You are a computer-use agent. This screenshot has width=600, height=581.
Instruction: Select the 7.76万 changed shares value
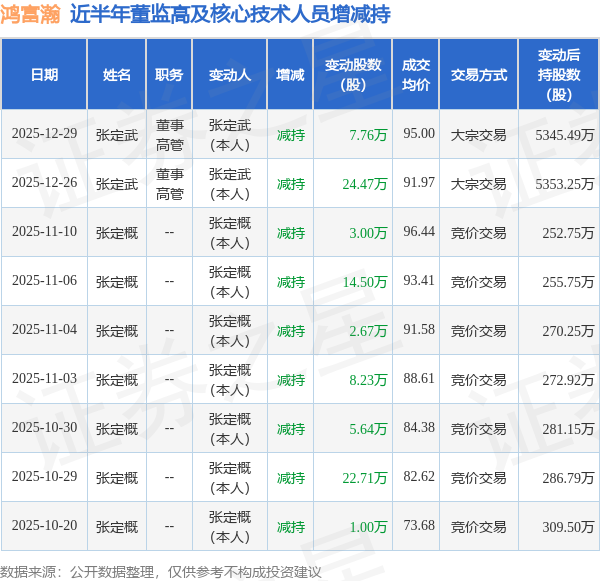click(x=368, y=135)
